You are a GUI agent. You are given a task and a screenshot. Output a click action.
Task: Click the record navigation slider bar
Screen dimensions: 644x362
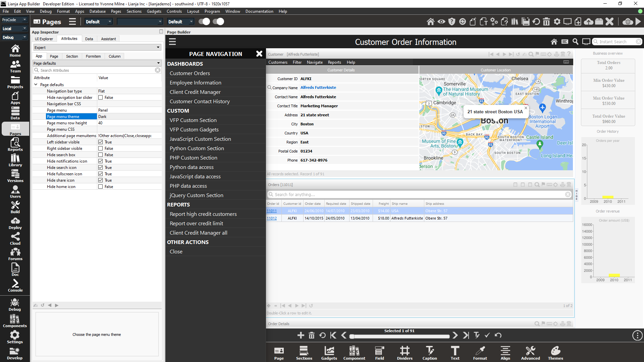pyautogui.click(x=399, y=336)
